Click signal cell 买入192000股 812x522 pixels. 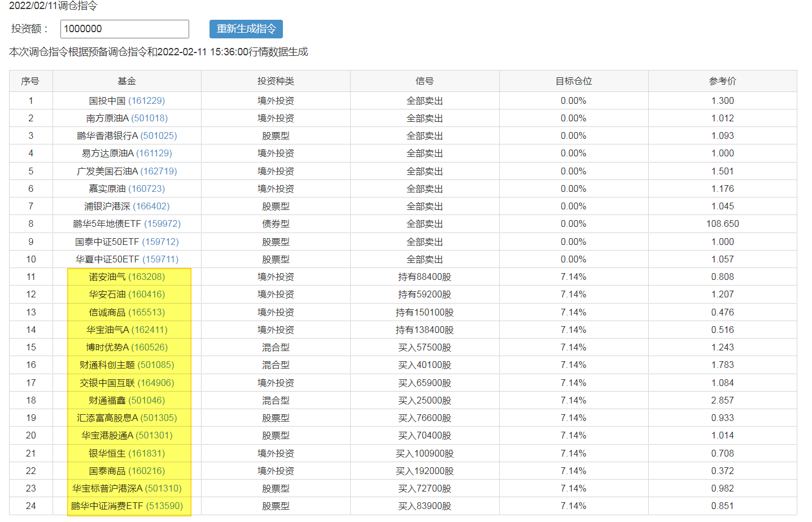[x=425, y=471]
